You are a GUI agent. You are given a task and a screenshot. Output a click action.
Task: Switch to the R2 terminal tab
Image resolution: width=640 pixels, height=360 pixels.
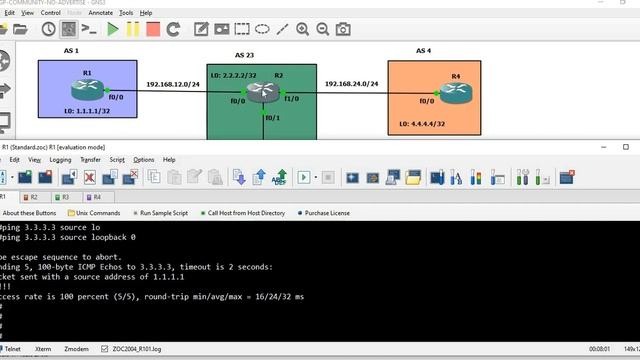click(34, 198)
